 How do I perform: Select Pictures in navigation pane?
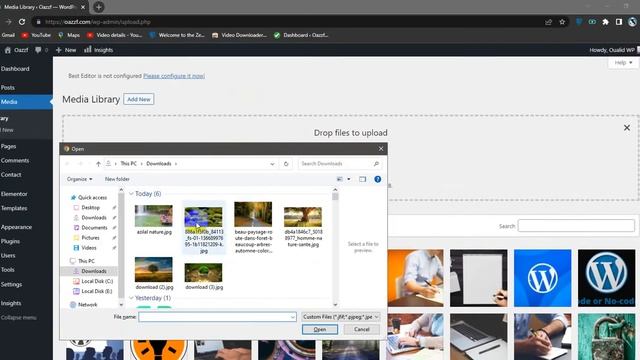87,238
